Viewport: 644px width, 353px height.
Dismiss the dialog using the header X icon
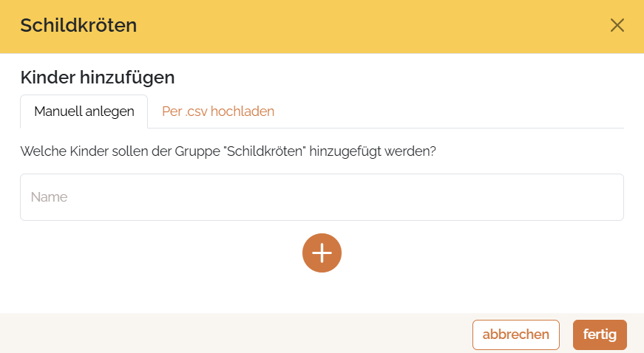point(617,25)
